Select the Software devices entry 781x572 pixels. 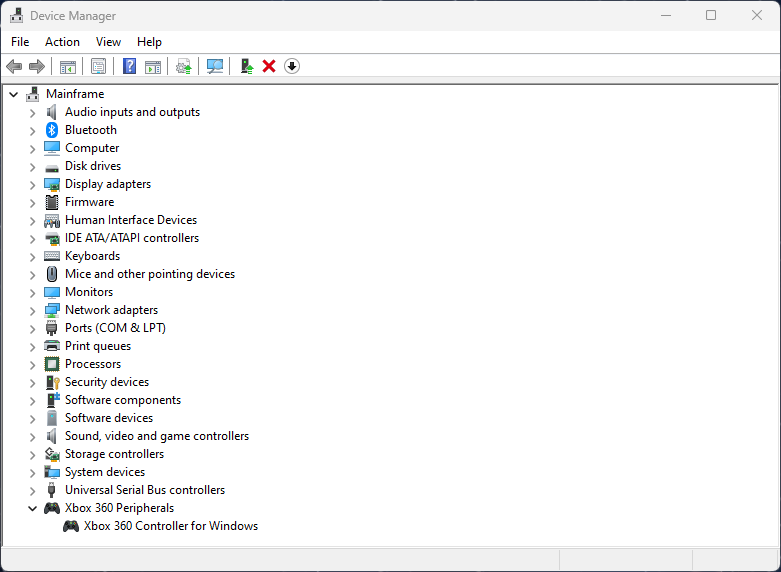coord(109,418)
